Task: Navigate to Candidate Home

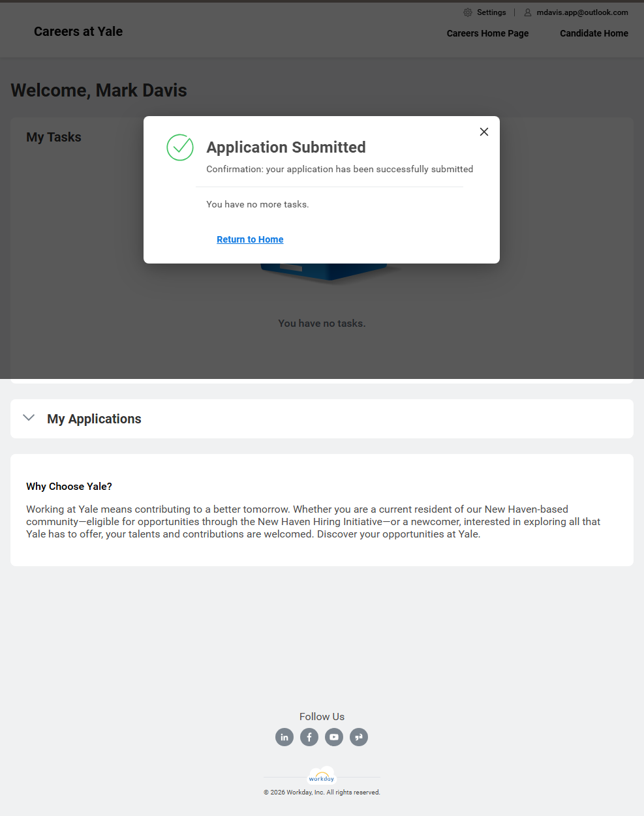Action: pyautogui.click(x=594, y=33)
